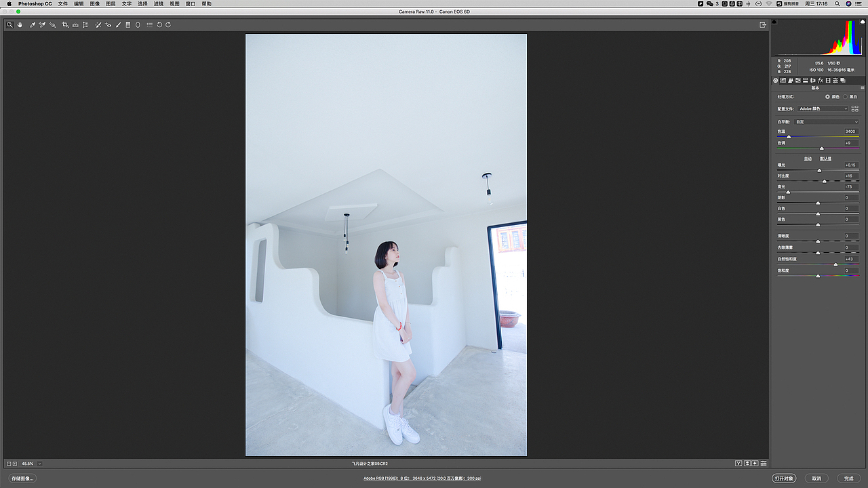Image resolution: width=868 pixels, height=488 pixels.
Task: Click the 对比度 contrast value field
Action: (x=850, y=176)
